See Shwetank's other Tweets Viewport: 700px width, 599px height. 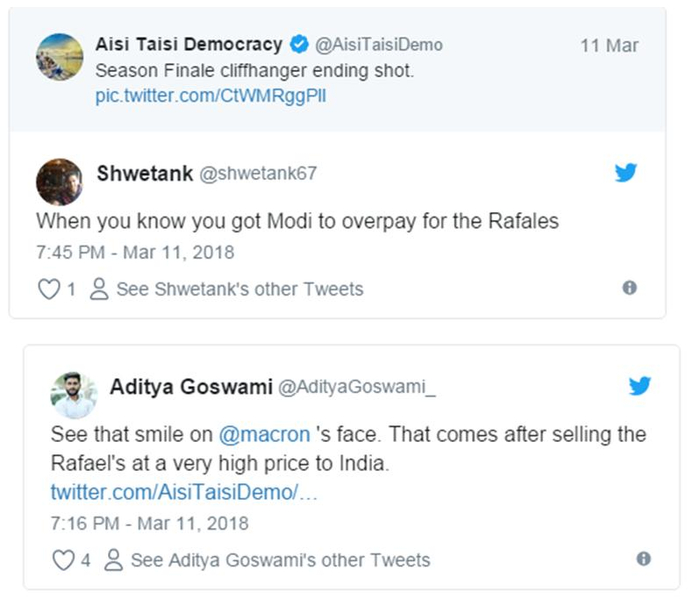tap(239, 290)
